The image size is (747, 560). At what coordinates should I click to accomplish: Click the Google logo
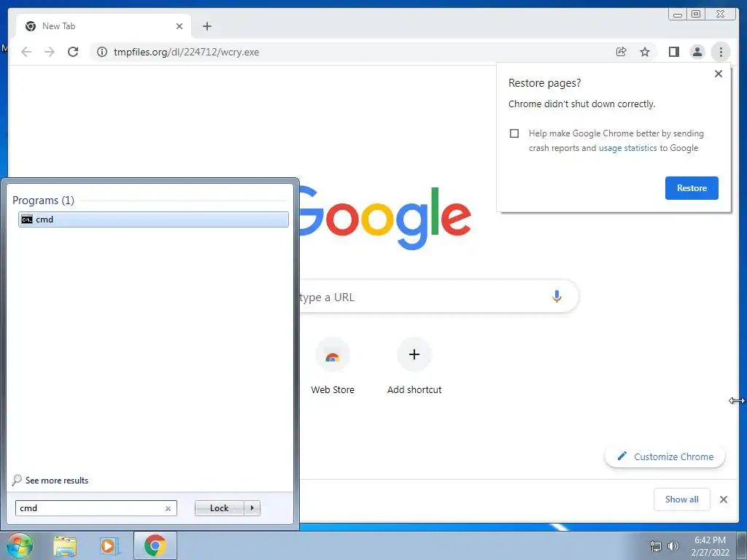click(385, 218)
